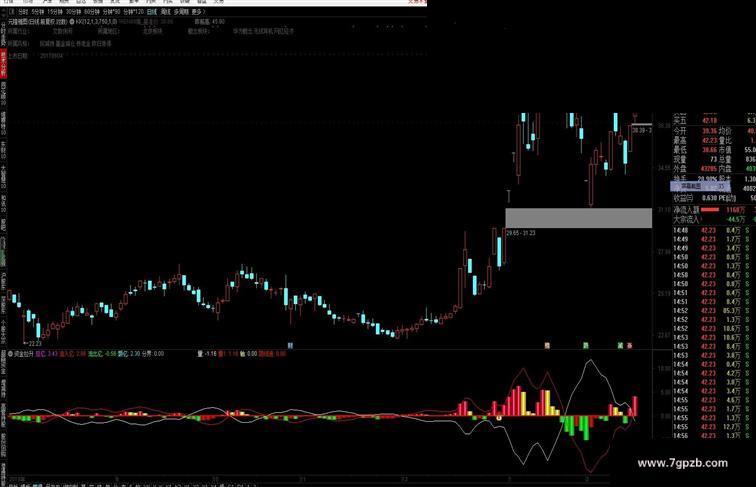Expand the 更多 period options

(x=198, y=12)
